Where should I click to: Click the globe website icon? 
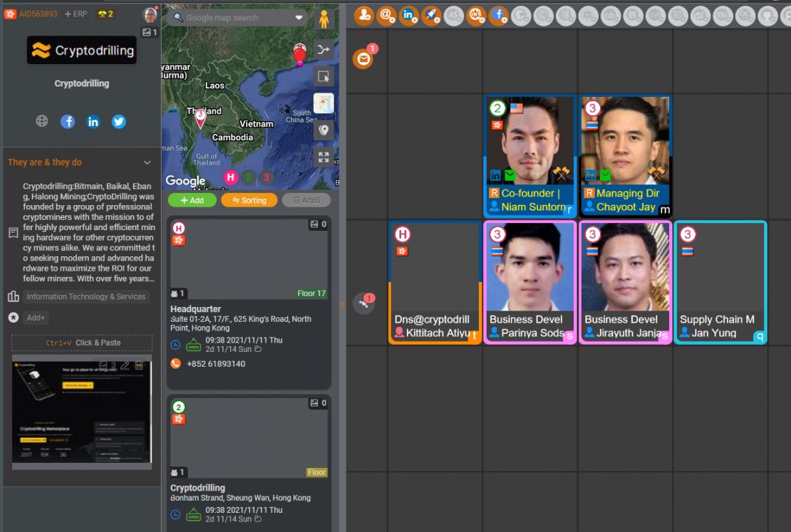42,122
